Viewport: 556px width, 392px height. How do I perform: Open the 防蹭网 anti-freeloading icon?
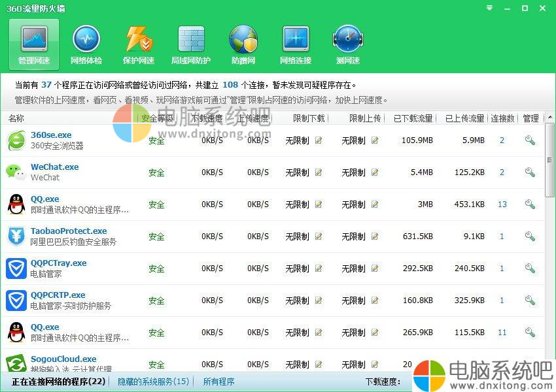click(243, 44)
